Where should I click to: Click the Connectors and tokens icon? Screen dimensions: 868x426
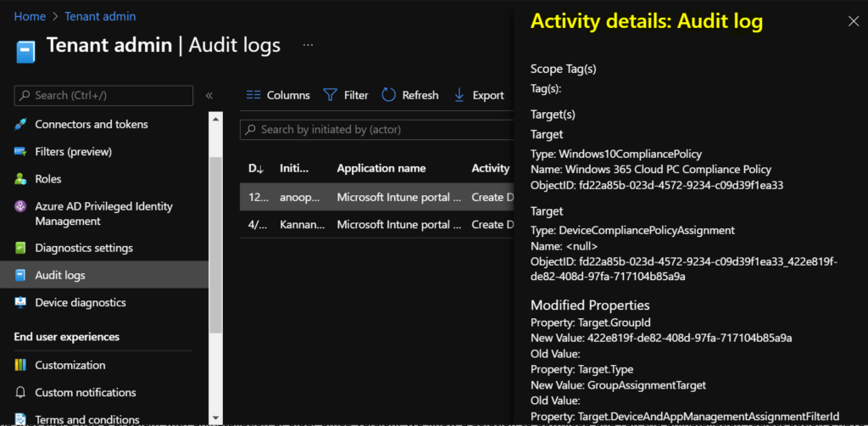tap(20, 124)
